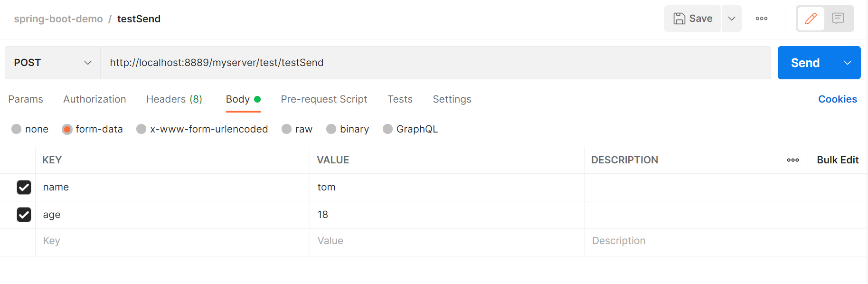Click the pencil edit icon
This screenshot has height=284, width=868.
811,19
